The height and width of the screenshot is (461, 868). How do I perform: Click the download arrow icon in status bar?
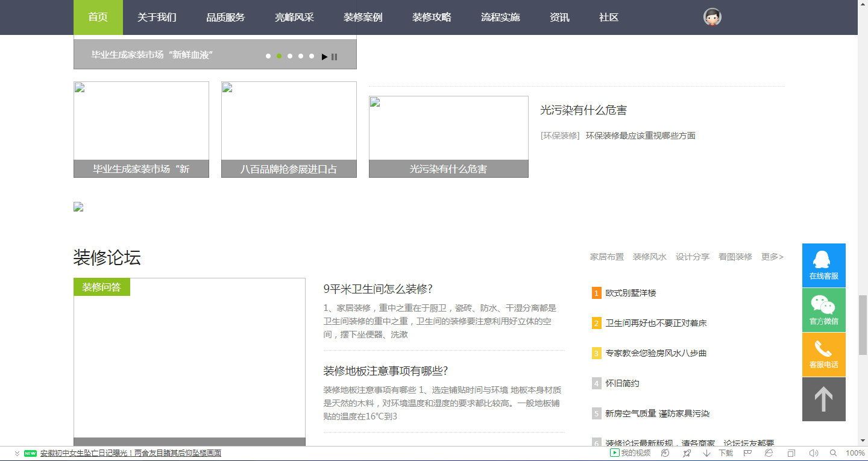coord(706,453)
